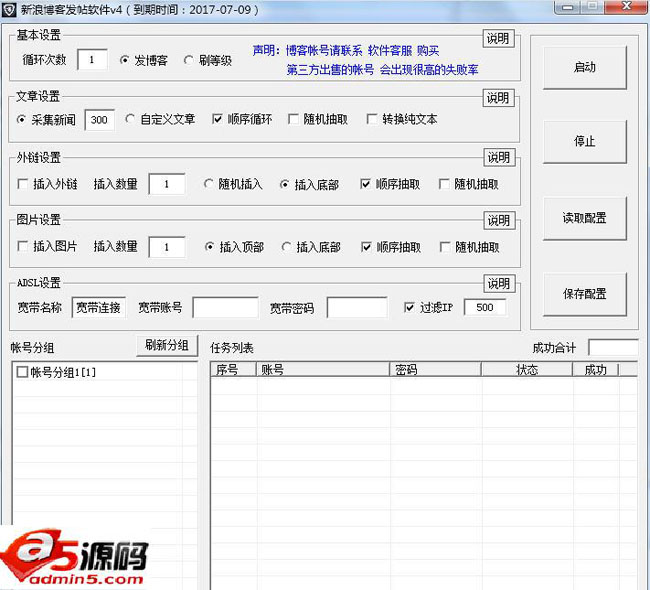The image size is (650, 590).
Task: Click 刷新分组 refresh groups button
Action: click(x=167, y=345)
